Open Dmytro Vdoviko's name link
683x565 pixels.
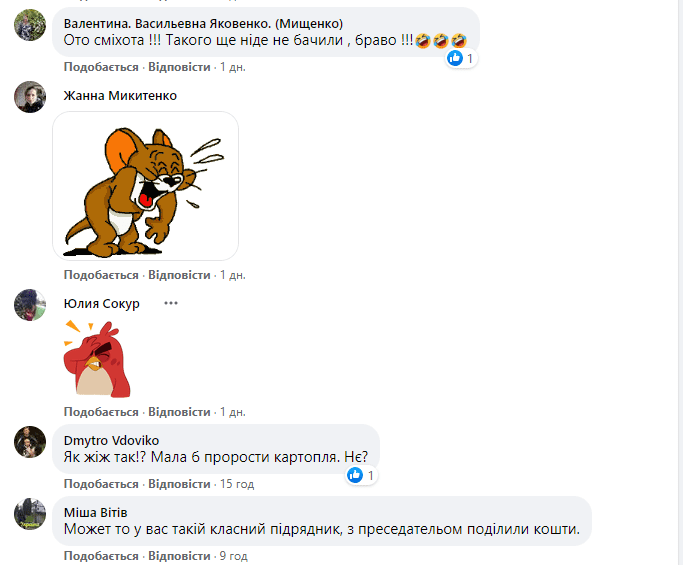tap(111, 440)
